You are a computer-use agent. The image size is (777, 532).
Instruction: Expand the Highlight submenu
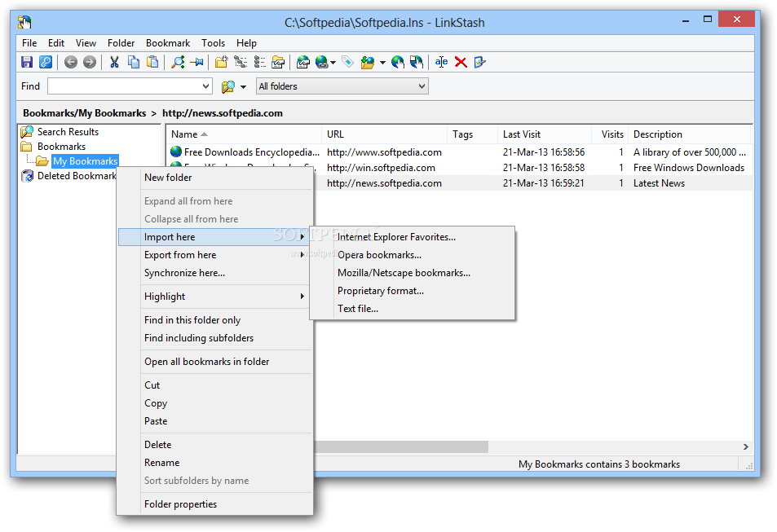coord(215,297)
